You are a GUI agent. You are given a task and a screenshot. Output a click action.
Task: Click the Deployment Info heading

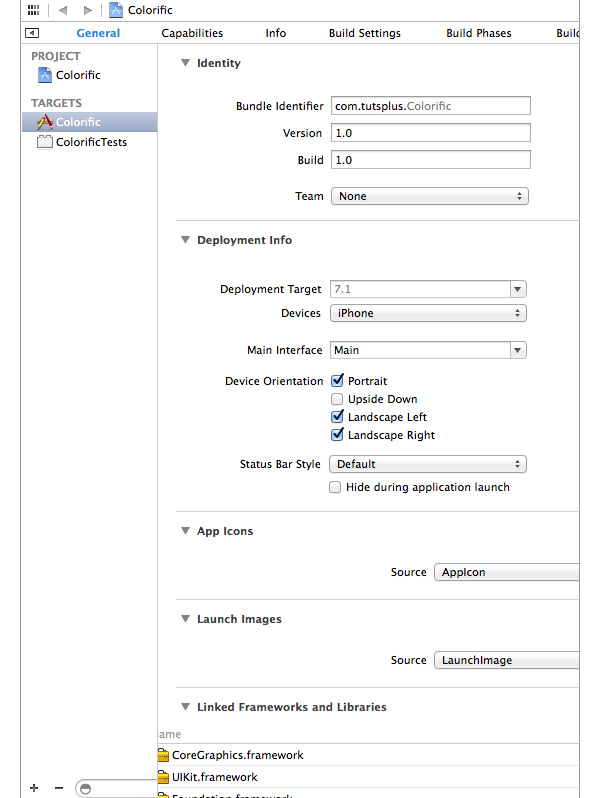pos(244,240)
